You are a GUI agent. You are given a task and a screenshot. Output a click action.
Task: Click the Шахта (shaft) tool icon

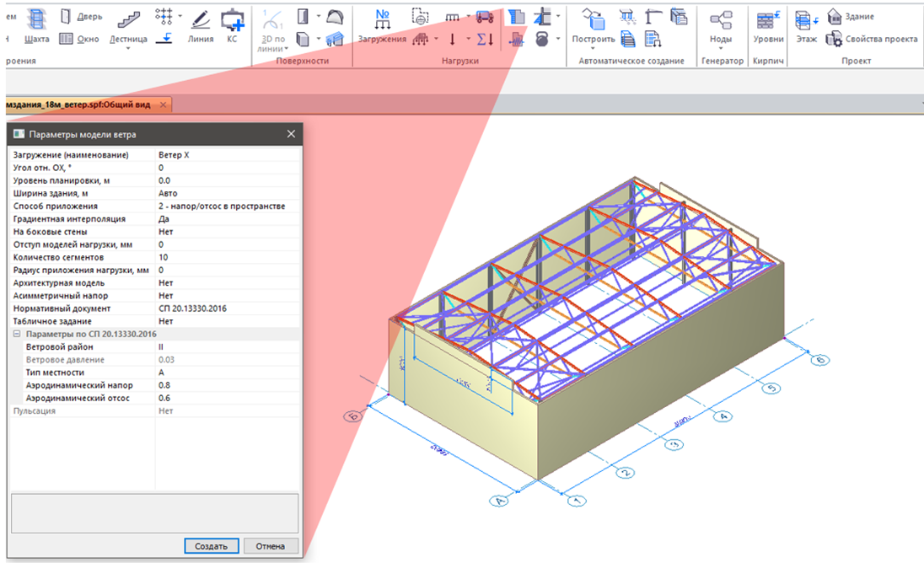36,19
